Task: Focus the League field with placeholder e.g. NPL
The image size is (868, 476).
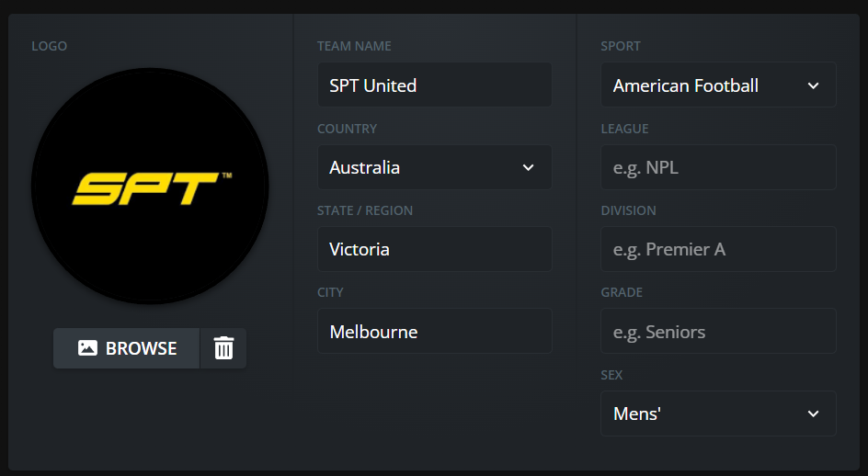Action: pos(718,167)
